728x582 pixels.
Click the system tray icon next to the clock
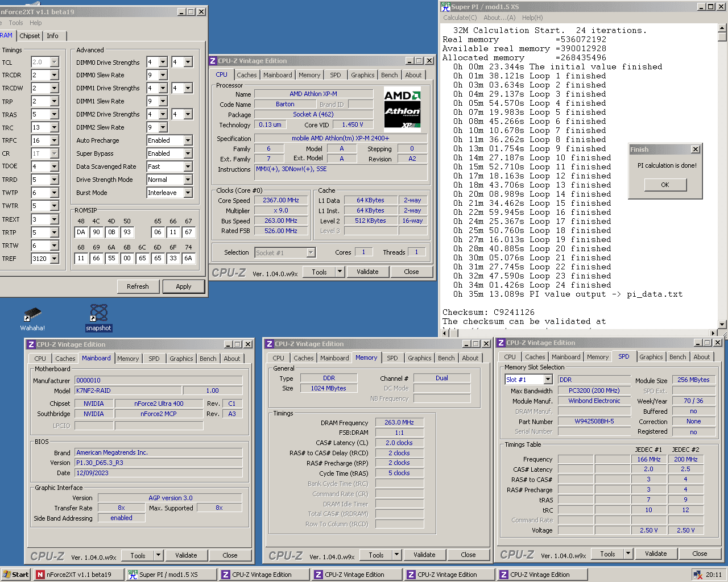coord(698,575)
